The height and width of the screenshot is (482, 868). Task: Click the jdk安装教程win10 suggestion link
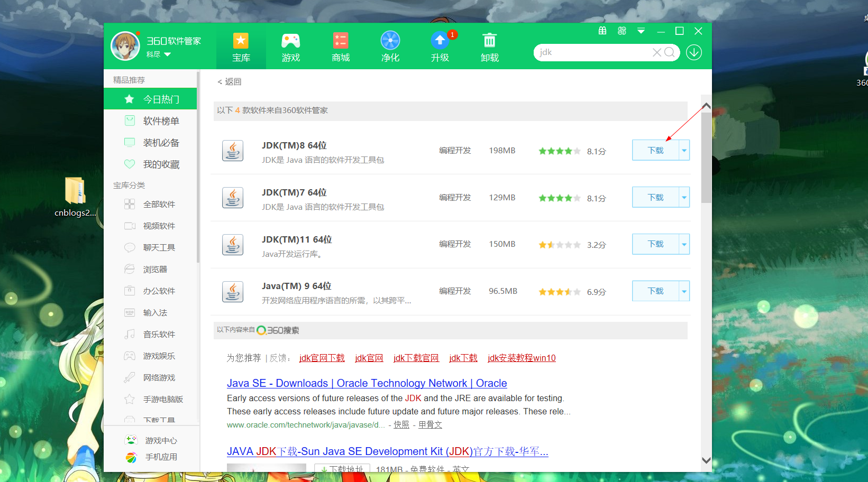tap(522, 358)
